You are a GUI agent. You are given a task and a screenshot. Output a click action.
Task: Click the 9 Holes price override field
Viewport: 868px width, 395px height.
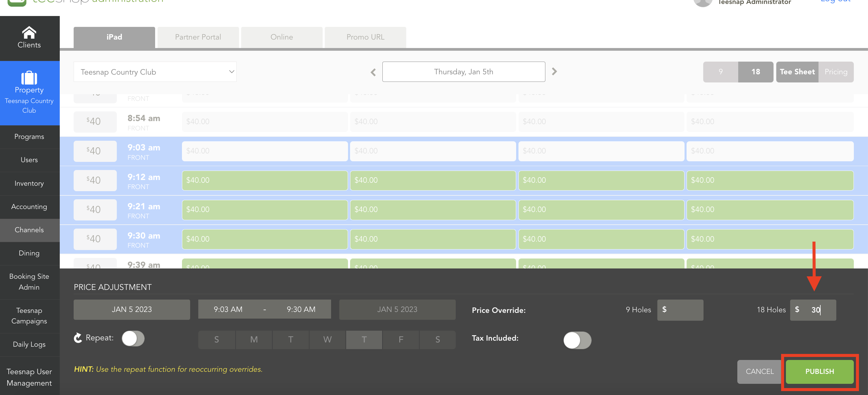(680, 310)
